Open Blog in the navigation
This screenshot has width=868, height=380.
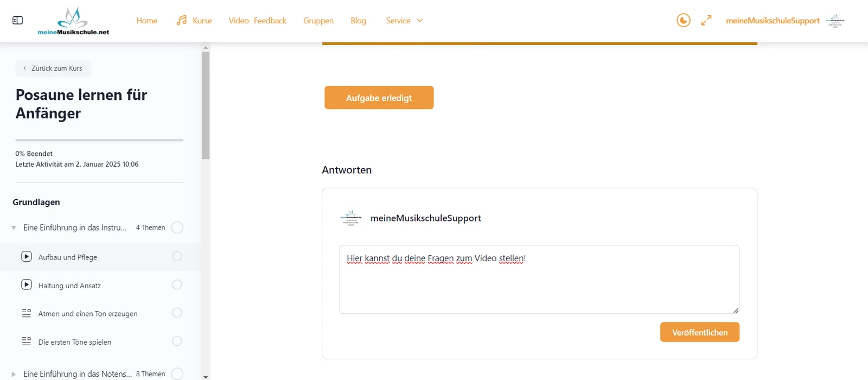click(358, 21)
